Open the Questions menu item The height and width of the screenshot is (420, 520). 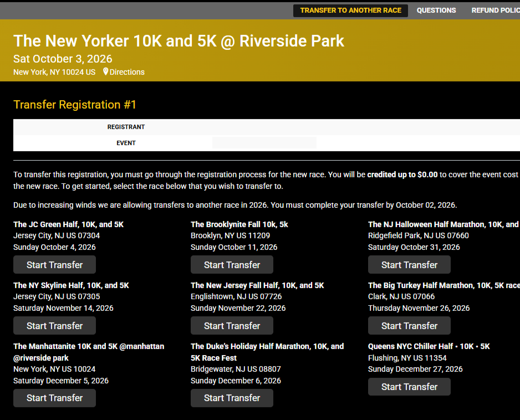pos(436,11)
